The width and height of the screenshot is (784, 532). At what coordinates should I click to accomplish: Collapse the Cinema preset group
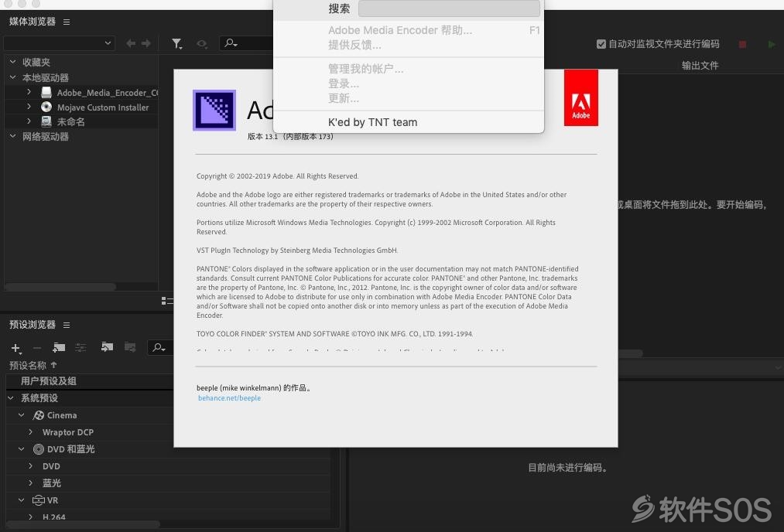(22, 415)
